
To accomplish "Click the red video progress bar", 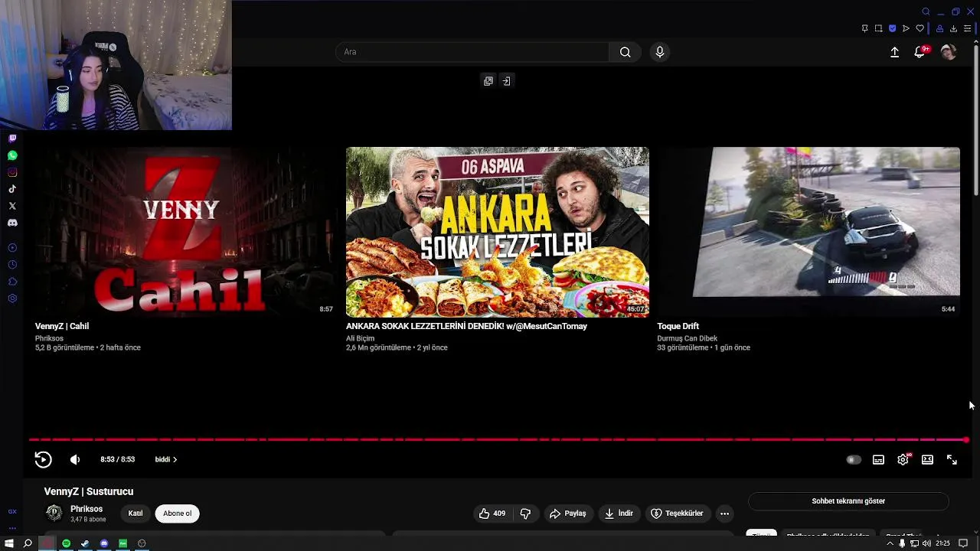I will point(498,440).
